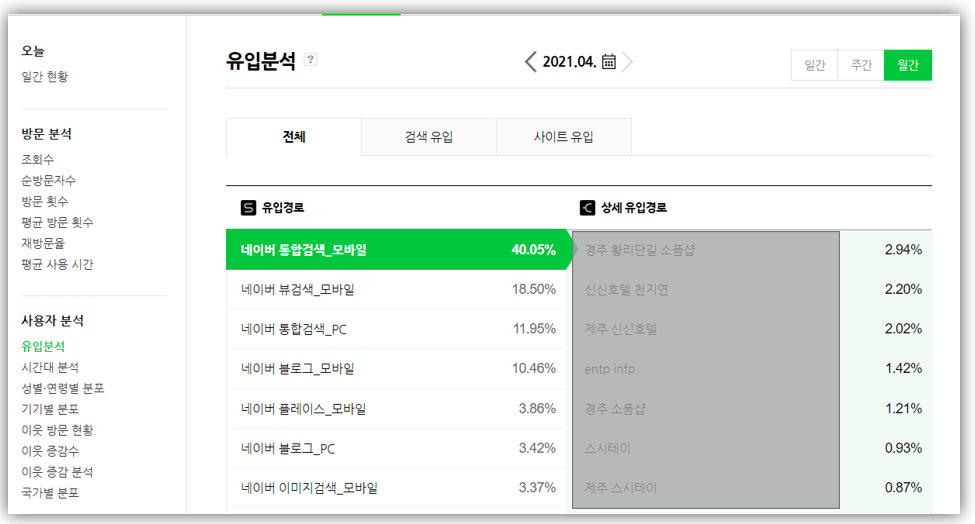
Task: Select 네이버 통합검색_PC row
Action: [x=395, y=329]
